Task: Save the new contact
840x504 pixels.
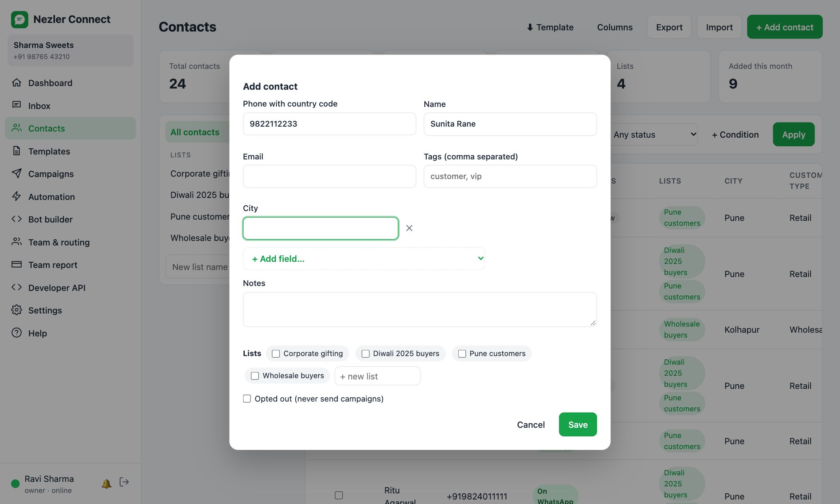Action: pos(578,425)
